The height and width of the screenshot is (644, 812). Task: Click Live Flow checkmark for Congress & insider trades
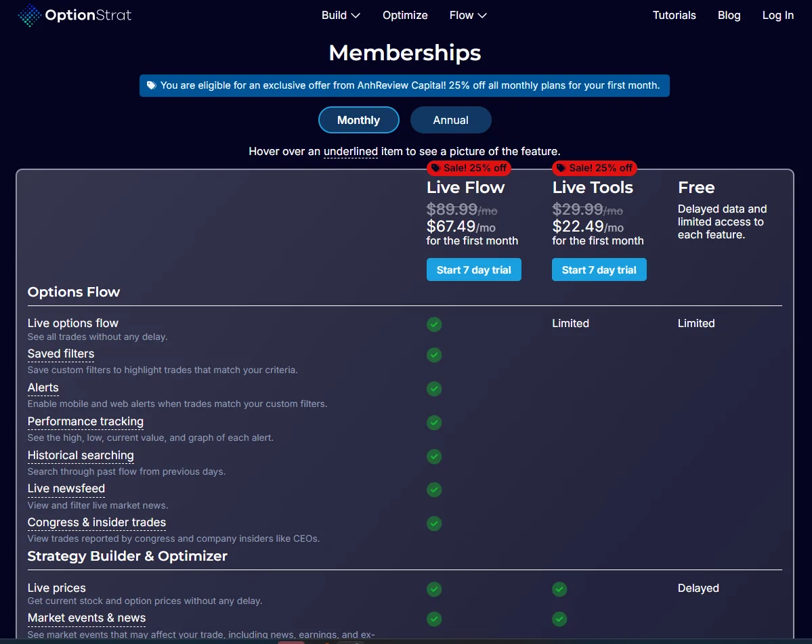pyautogui.click(x=434, y=523)
